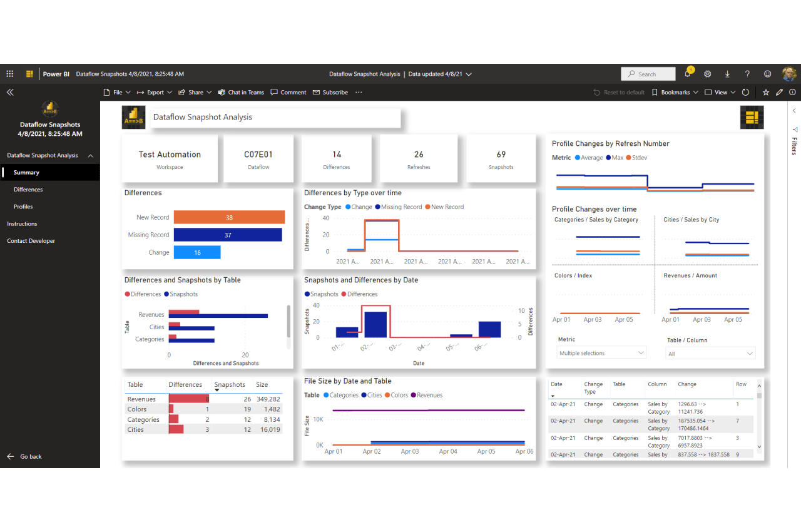This screenshot has height=532, width=801.
Task: Collapse the navigation pane double chevron
Action: pyautogui.click(x=10, y=92)
